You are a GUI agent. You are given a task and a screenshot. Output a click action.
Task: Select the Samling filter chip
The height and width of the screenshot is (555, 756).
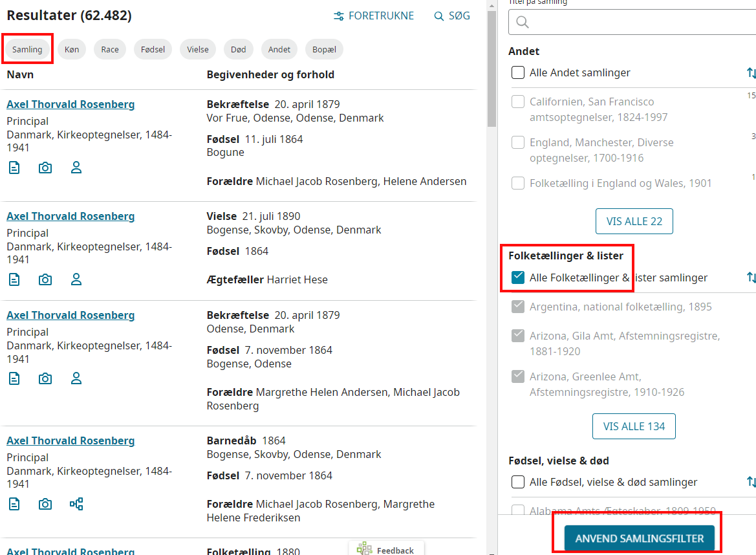27,49
